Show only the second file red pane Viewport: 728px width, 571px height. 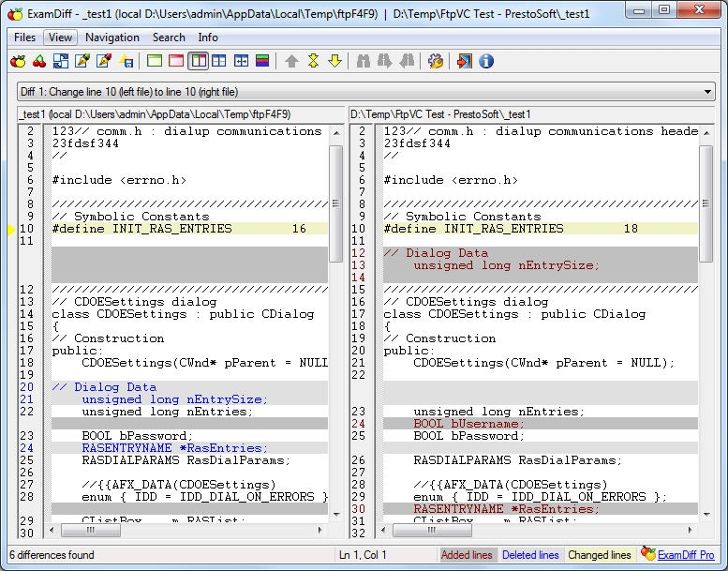tap(176, 61)
